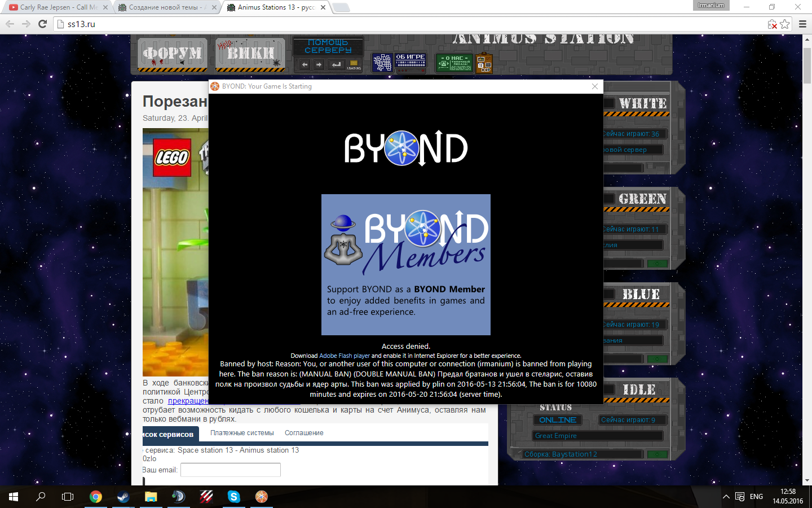Open File Explorer from the taskbar
The width and height of the screenshot is (812, 508).
151,497
